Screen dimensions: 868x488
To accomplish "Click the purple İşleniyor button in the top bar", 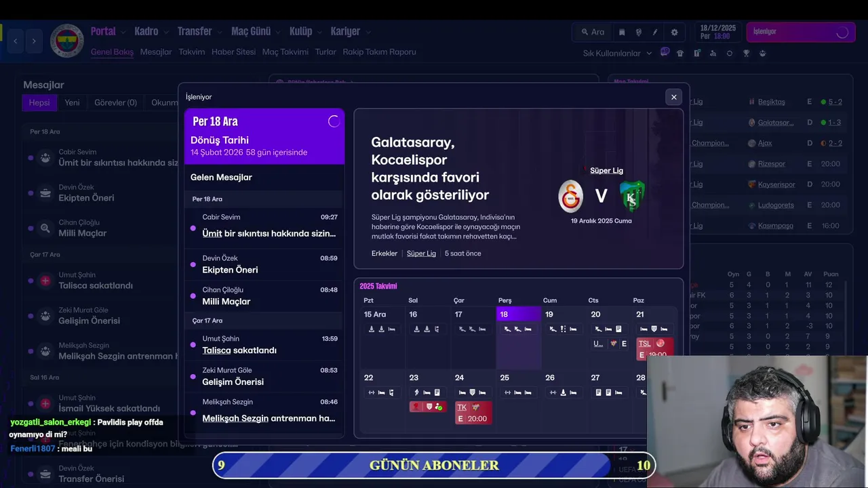I will coord(801,32).
